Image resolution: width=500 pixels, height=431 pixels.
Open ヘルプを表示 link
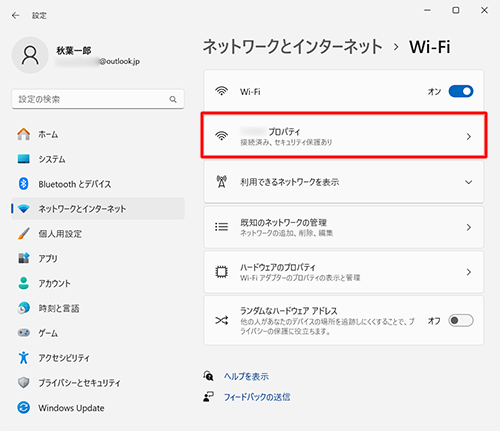[x=246, y=376]
